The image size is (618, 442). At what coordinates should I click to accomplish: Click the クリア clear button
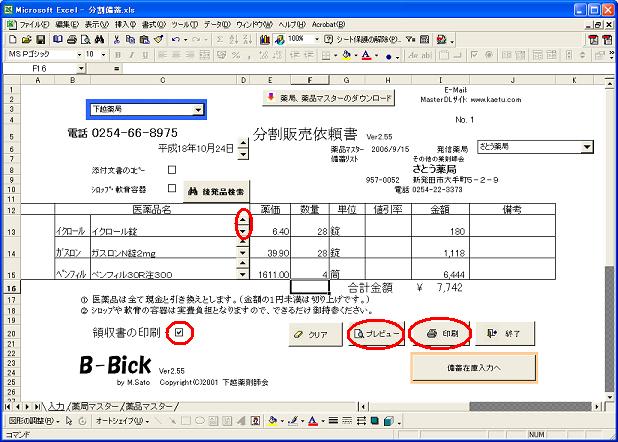(x=312, y=333)
